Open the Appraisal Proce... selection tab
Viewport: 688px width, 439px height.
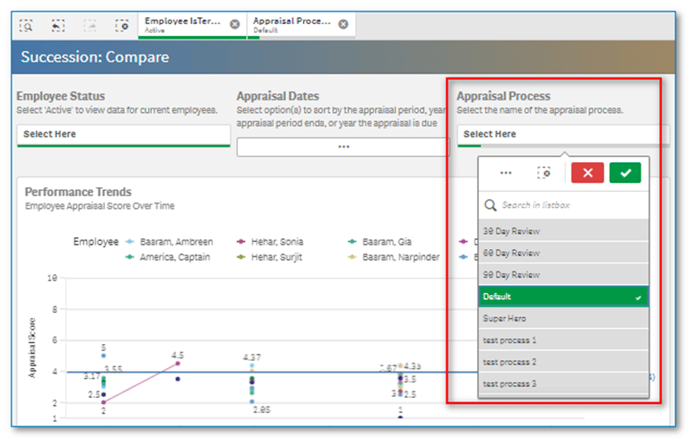(301, 25)
